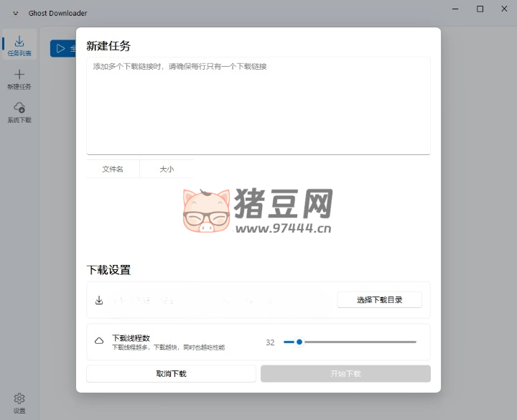Click the 选择下载目录 button

click(379, 300)
